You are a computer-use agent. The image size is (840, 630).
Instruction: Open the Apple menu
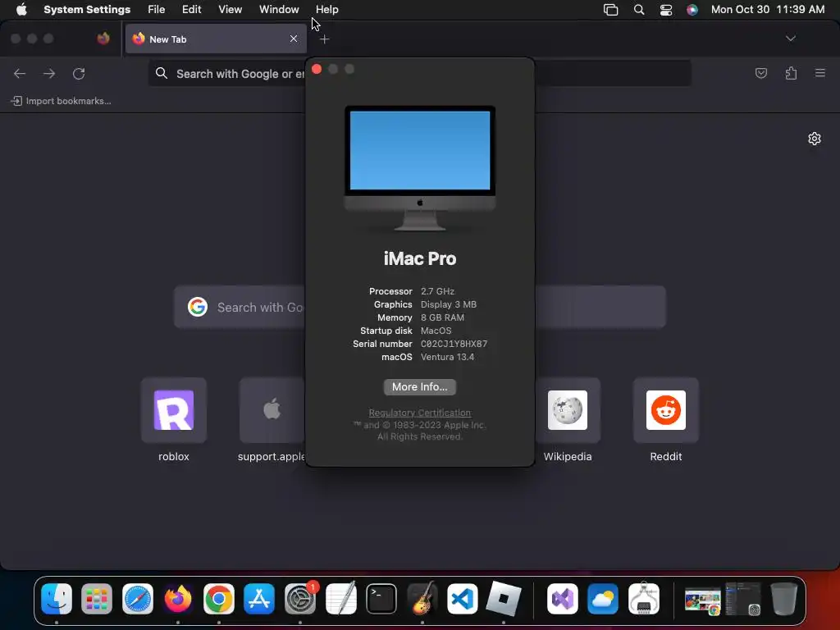(x=21, y=9)
